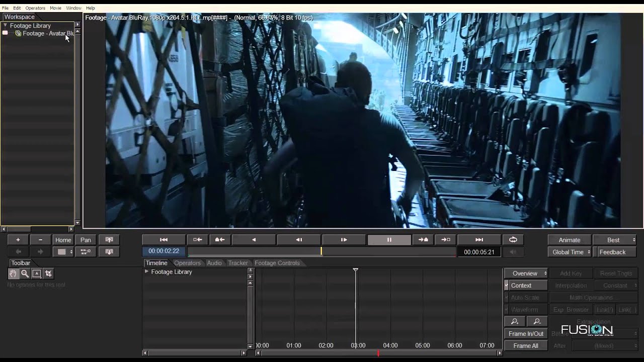Image resolution: width=644 pixels, height=362 pixels.
Task: Open the Global Time dropdown
Action: click(x=570, y=252)
